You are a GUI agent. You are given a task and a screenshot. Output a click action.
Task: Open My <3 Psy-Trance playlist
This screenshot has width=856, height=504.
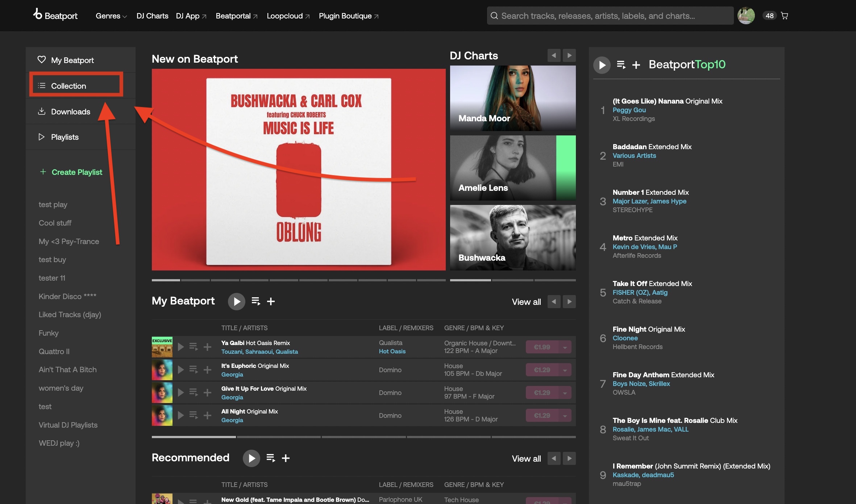click(x=69, y=241)
